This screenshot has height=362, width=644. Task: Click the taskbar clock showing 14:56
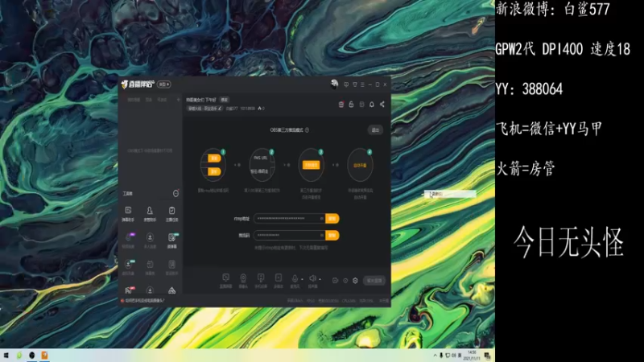(472, 356)
